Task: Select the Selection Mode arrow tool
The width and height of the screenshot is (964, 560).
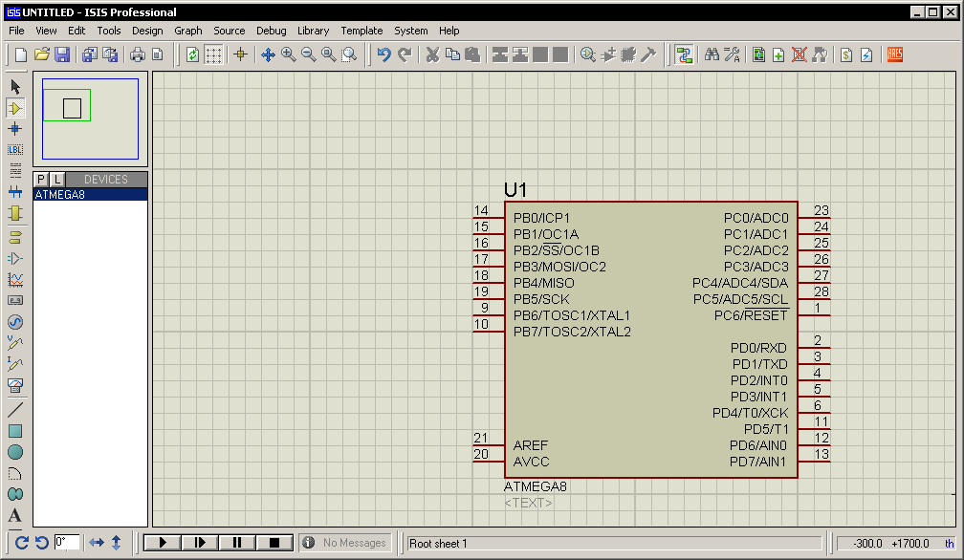Action: (x=15, y=87)
